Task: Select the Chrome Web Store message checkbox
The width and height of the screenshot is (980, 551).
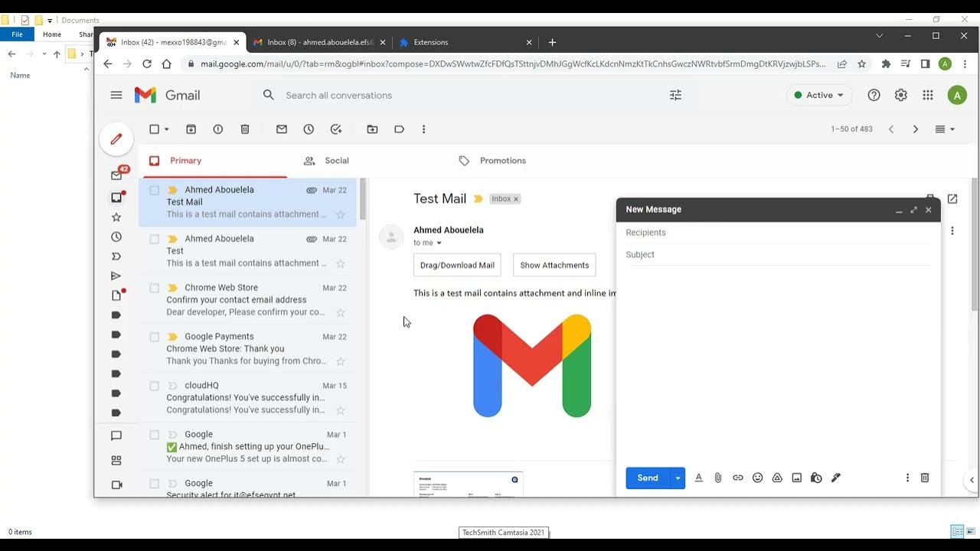Action: 154,288
